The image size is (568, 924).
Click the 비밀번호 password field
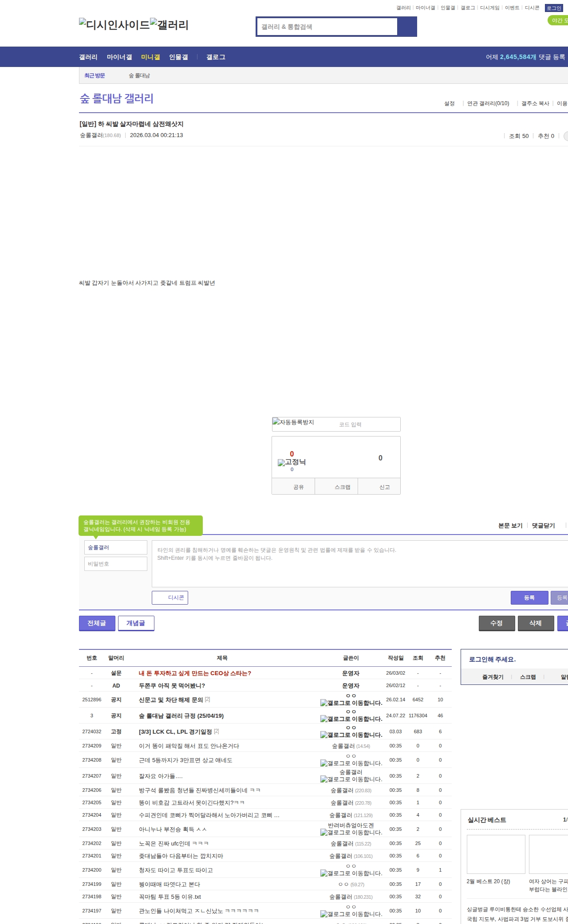(116, 564)
